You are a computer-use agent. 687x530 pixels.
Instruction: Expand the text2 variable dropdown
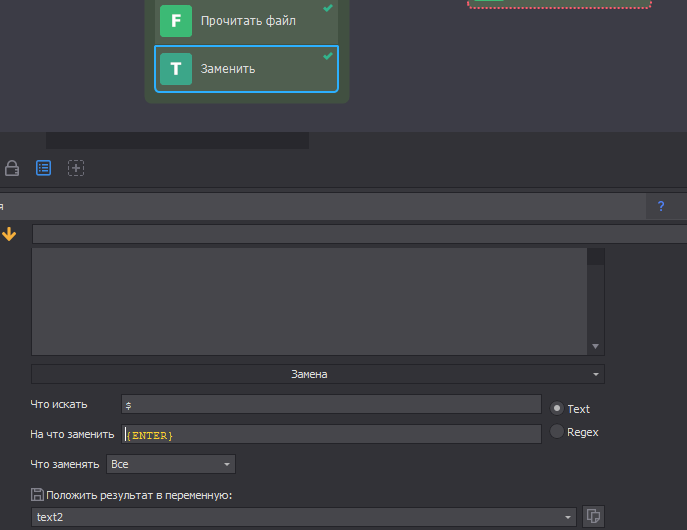pyautogui.click(x=569, y=517)
